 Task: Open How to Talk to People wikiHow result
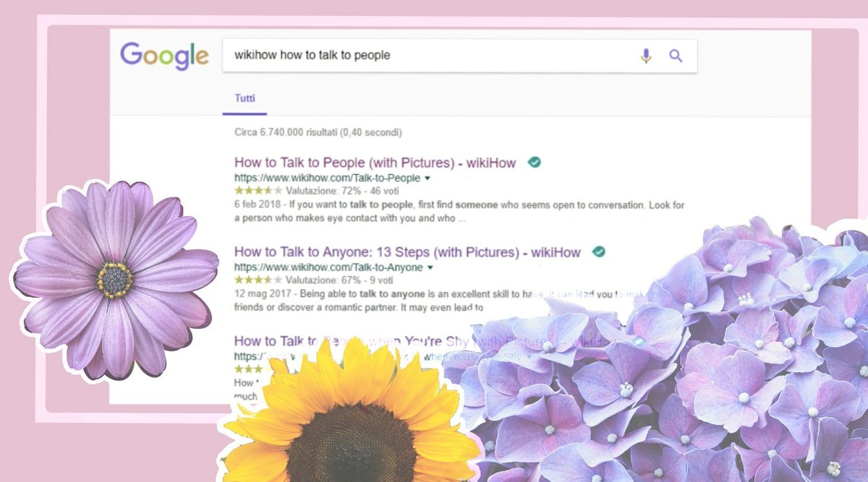(x=375, y=163)
